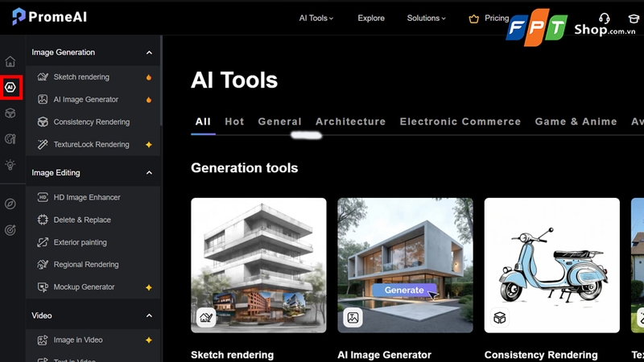Click the compass explore icon in rail
The image size is (644, 362).
pos(10,204)
